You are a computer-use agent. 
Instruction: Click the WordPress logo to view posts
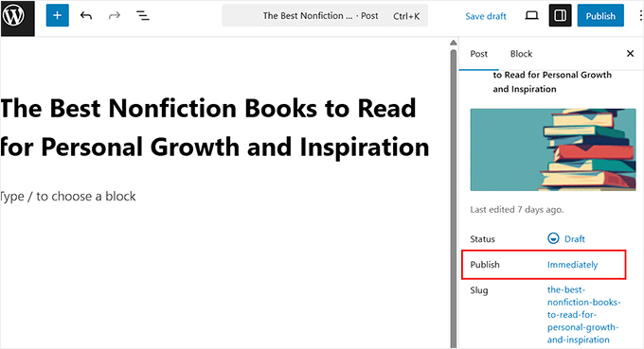(x=17, y=18)
